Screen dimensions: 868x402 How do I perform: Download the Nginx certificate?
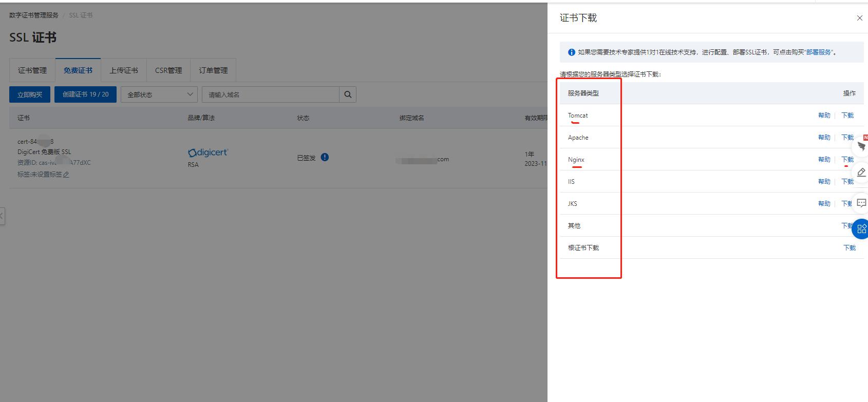tap(847, 160)
